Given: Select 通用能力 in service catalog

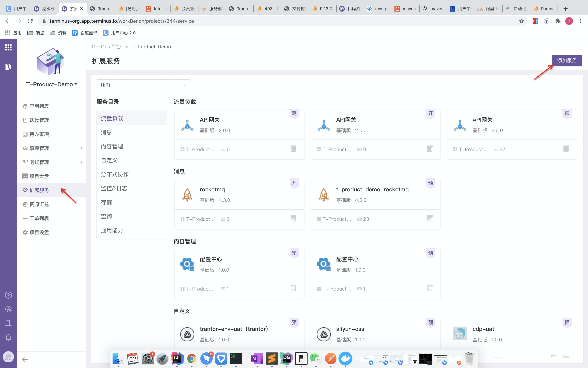Looking at the screenshot, I should pos(131,230).
